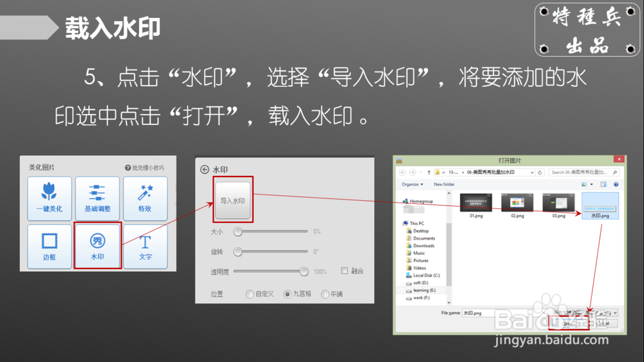Click the 导入水印 import watermark button
This screenshot has width=644, height=362.
coord(233,200)
